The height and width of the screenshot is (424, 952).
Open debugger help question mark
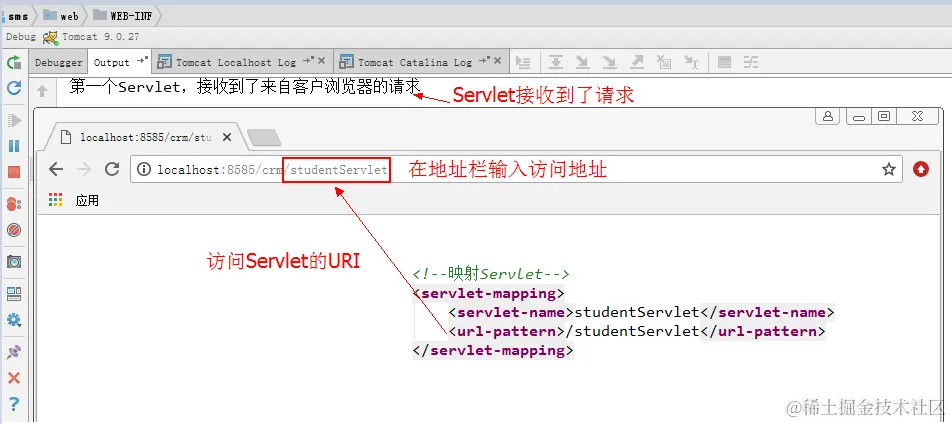click(14, 403)
